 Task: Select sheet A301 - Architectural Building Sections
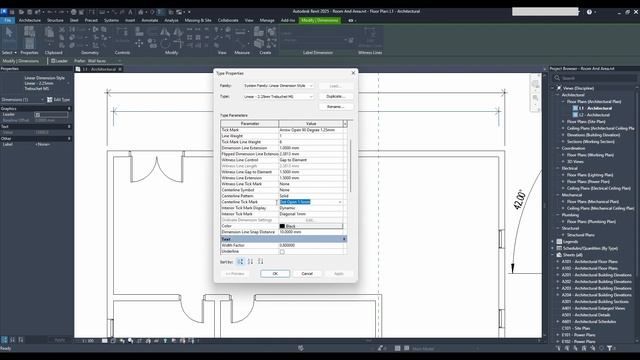point(595,302)
